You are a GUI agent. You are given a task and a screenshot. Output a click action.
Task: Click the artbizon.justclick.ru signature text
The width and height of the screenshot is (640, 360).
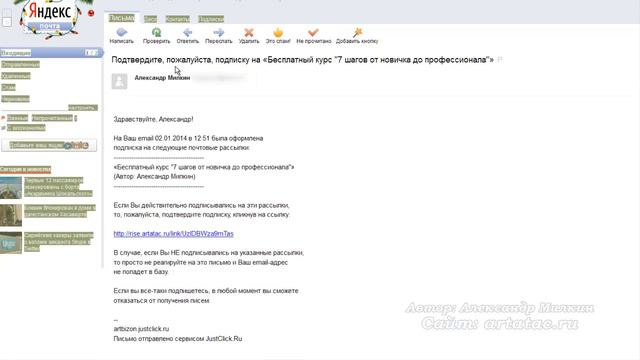pyautogui.click(x=141, y=329)
